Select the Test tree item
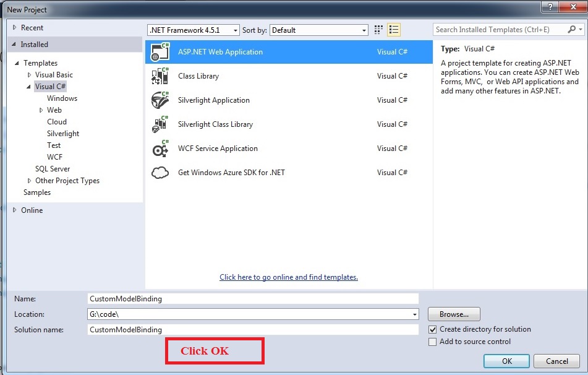The image size is (588, 375). coord(54,145)
